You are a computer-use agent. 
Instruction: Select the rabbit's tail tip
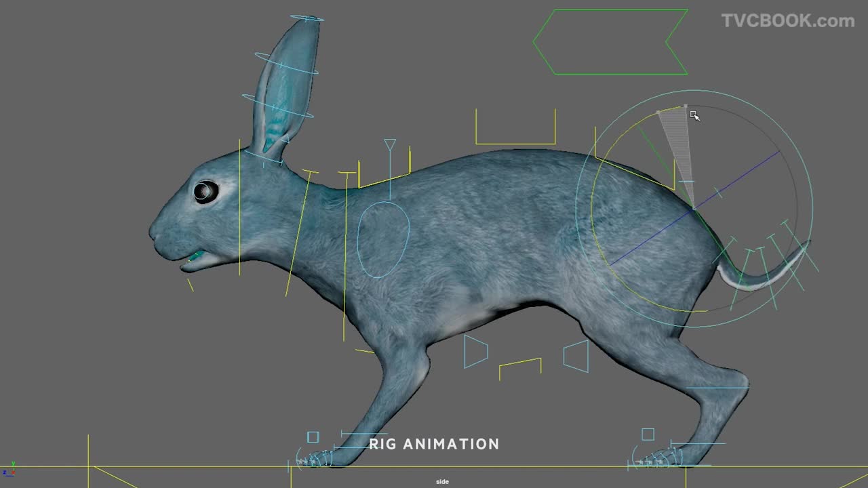pos(806,245)
